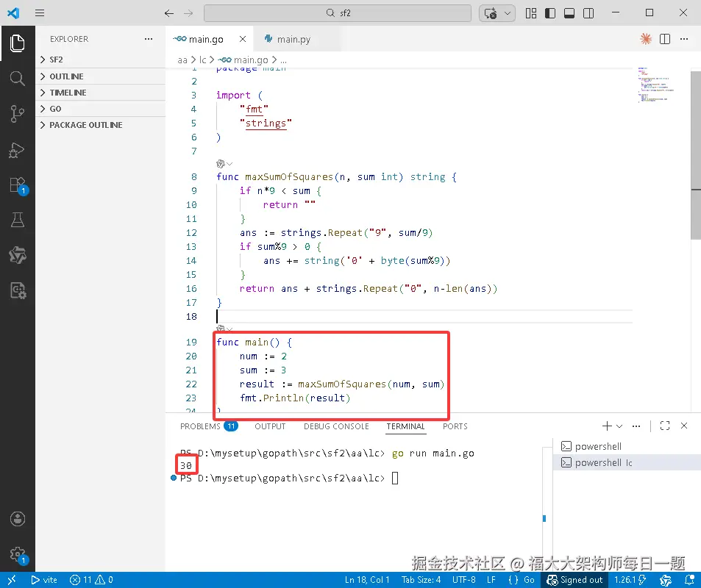Screen dimensions: 701x588
Task: Click the main.go breadcrumb segment
Action: click(x=243, y=60)
